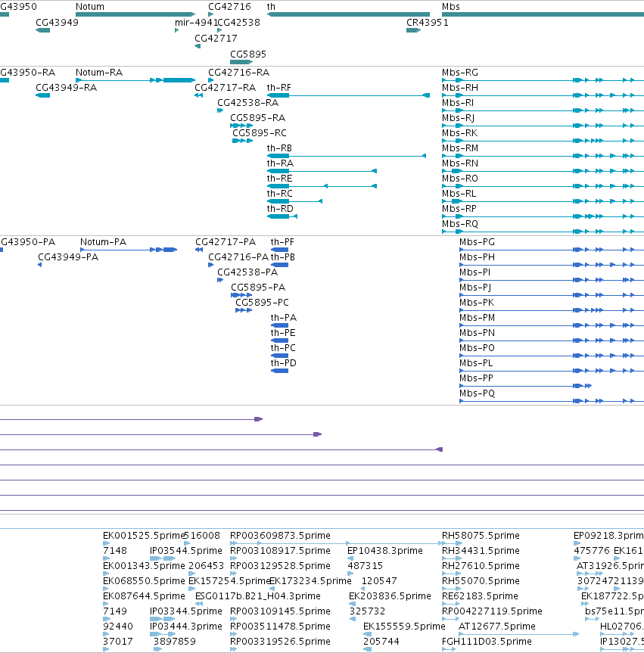Select the Mbs-RG transcript label
644x653 pixels.
point(460,73)
